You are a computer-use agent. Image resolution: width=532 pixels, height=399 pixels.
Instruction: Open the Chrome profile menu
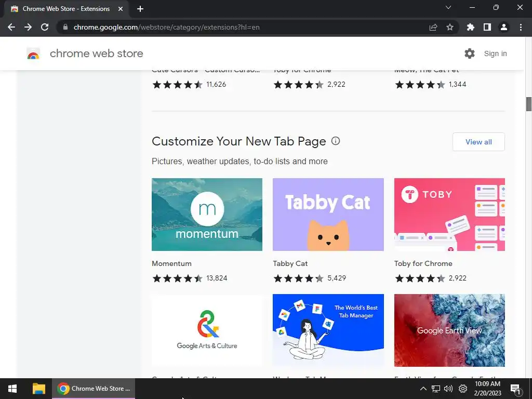(504, 27)
